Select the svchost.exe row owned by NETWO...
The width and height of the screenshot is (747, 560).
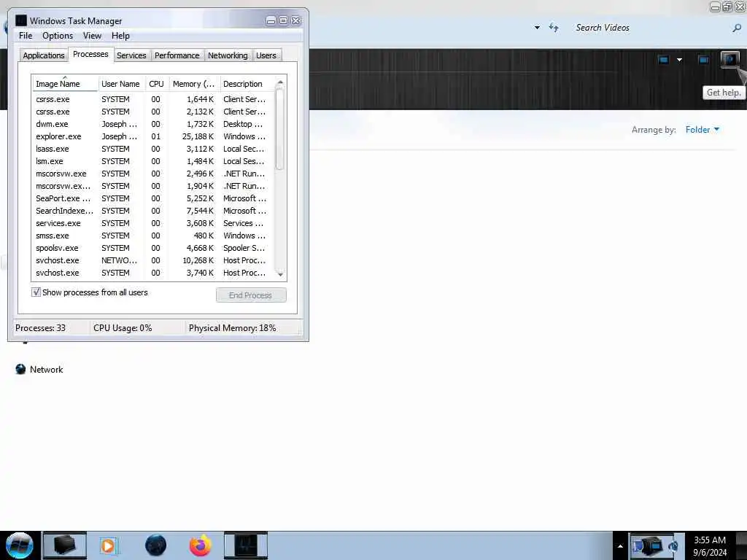click(153, 260)
